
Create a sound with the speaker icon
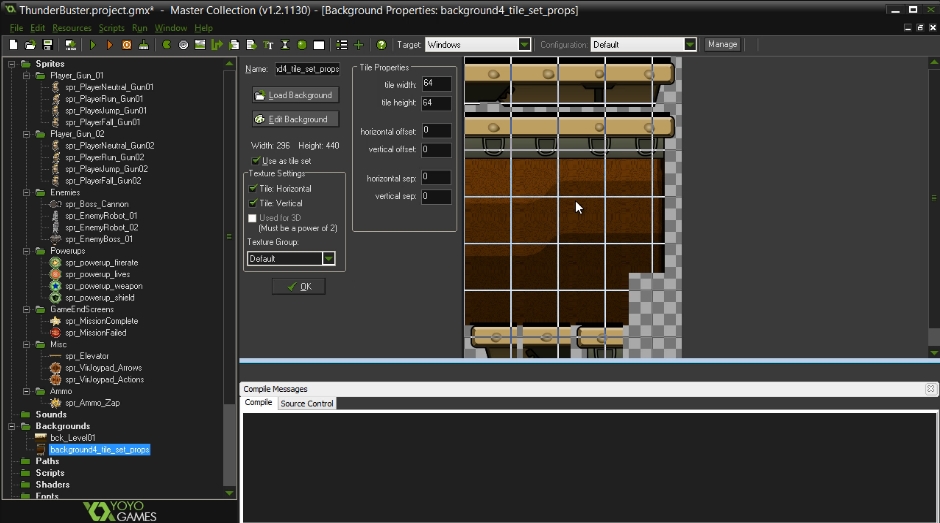click(x=183, y=45)
